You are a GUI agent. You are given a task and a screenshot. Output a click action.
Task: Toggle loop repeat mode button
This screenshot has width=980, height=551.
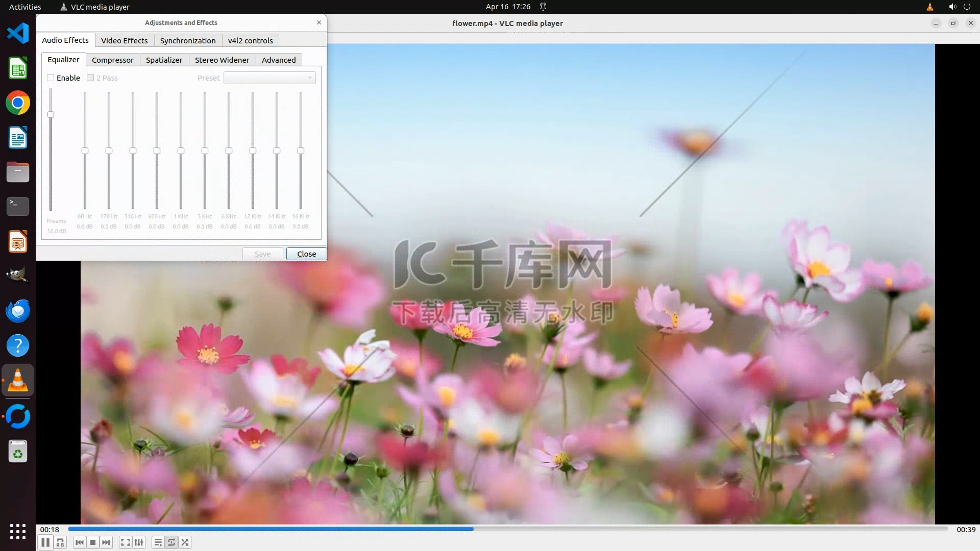coord(171,542)
